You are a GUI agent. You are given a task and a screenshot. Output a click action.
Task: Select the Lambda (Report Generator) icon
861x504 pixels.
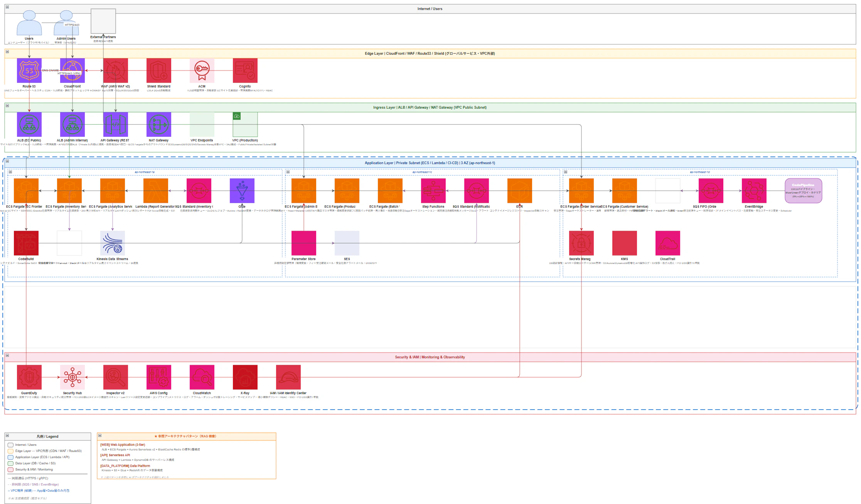(156, 191)
